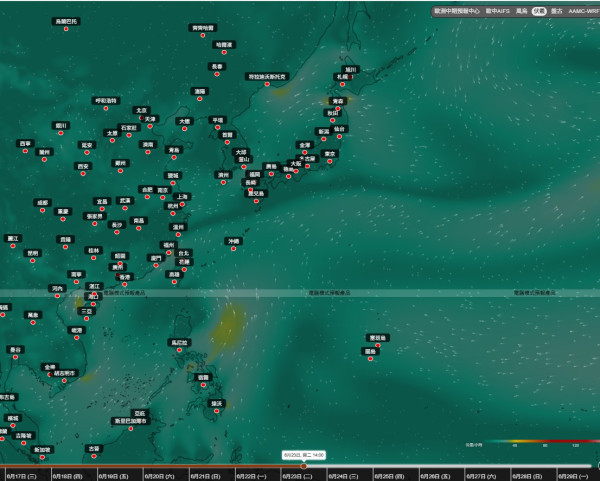Click the 張家界 city label

95,216
